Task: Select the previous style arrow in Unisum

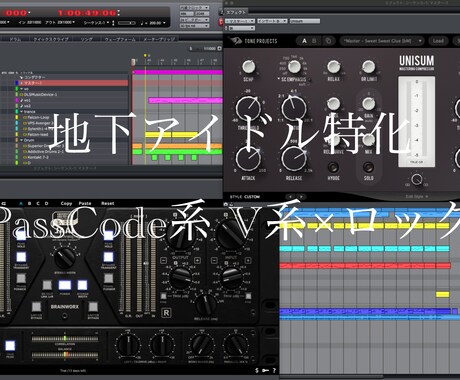Action: [x=291, y=197]
